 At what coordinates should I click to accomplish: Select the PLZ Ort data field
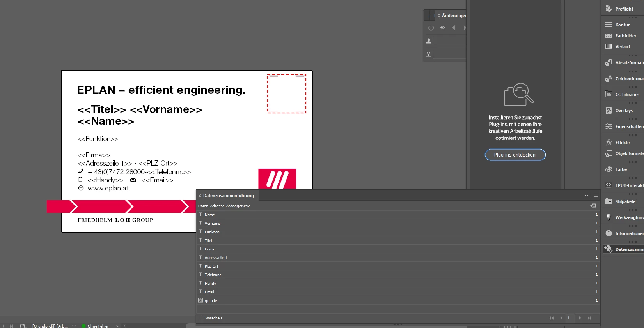398,266
